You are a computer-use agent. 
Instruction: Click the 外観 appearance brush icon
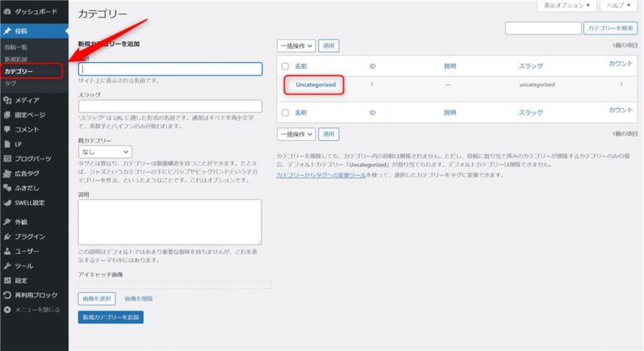click(8, 222)
